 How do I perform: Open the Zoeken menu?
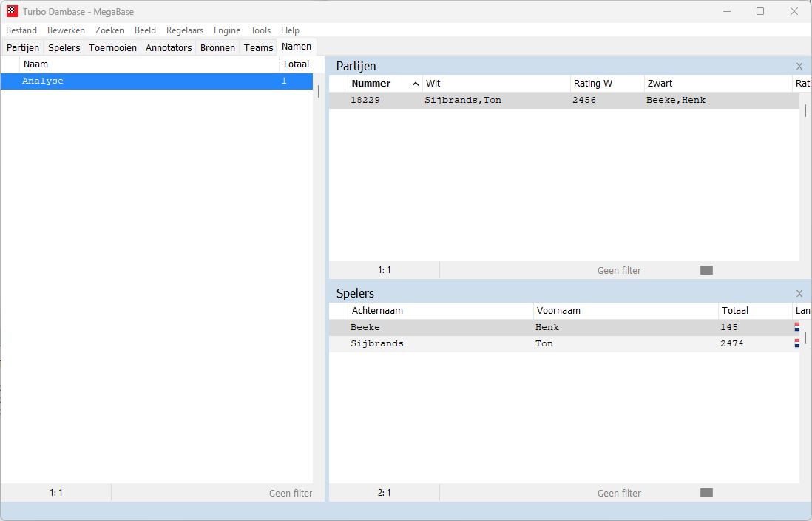[x=109, y=30]
